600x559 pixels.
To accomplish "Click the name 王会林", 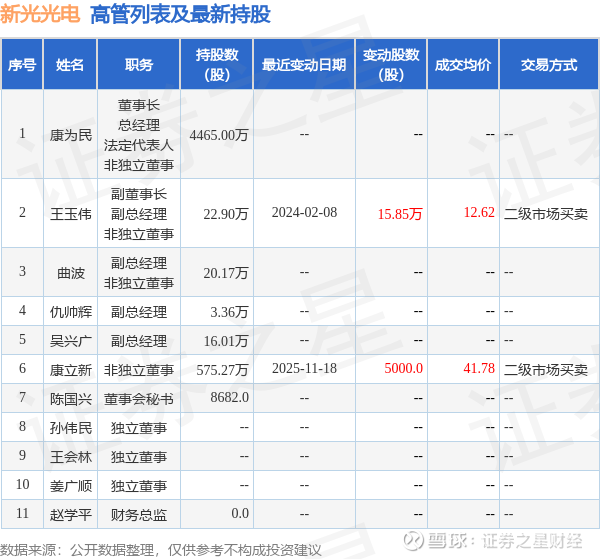I will coord(71,457).
